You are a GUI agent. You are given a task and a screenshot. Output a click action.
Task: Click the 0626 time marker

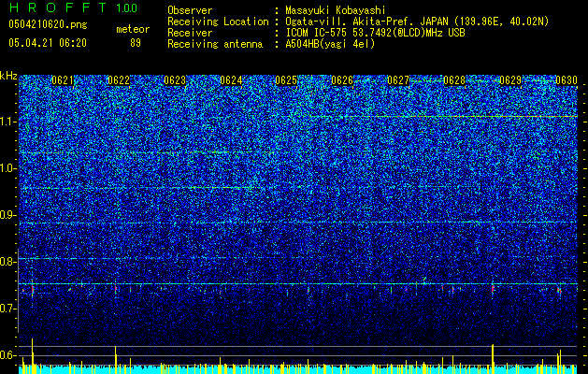tap(342, 80)
